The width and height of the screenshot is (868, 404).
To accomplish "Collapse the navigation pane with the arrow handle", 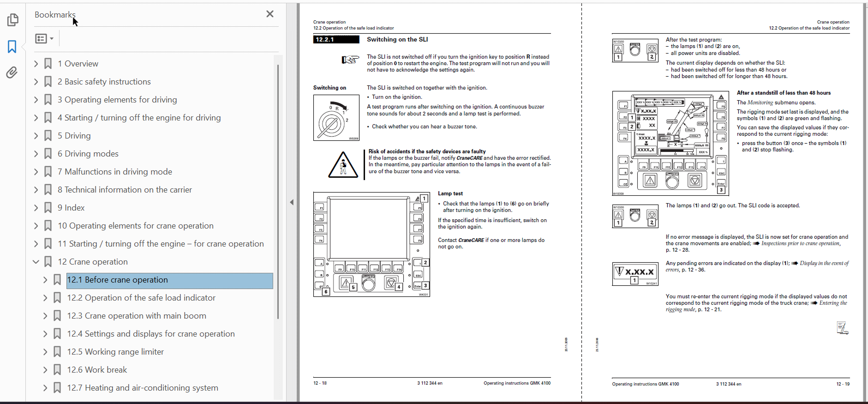I will [292, 202].
